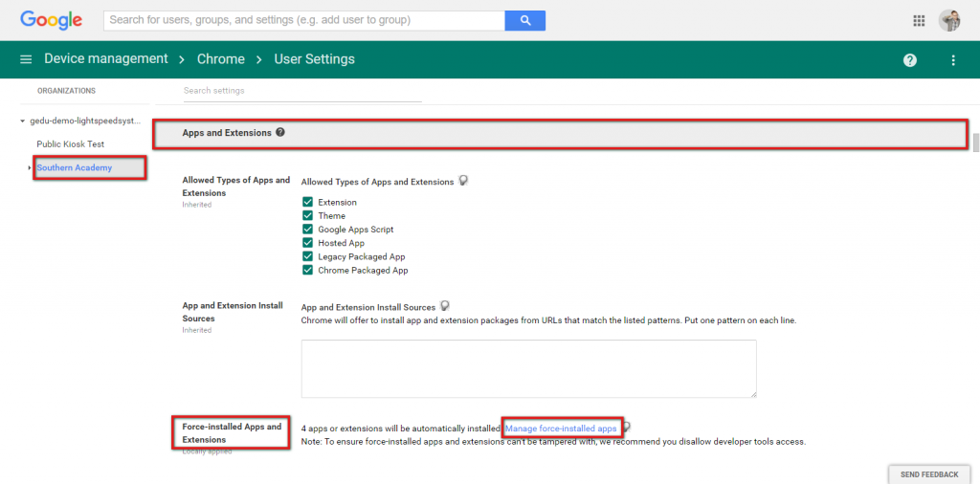Click the install sources URL patterns textarea
This screenshot has width=980, height=484.
point(528,368)
